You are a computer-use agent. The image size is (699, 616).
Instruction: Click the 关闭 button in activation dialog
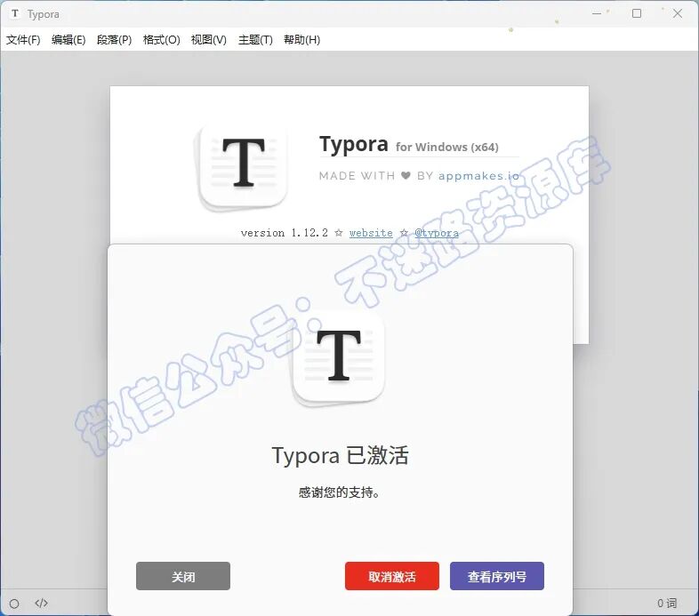pyautogui.click(x=183, y=576)
